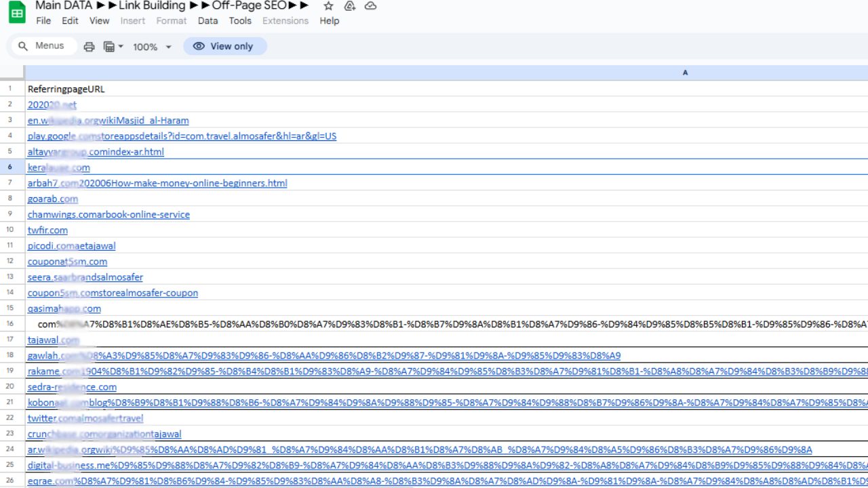This screenshot has height=488, width=868.
Task: Open the ar.wikipedia.org wiki link
Action: (x=420, y=449)
